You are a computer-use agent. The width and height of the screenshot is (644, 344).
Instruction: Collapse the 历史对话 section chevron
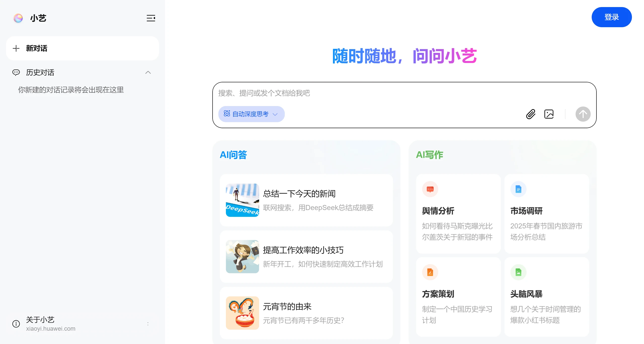tap(148, 73)
